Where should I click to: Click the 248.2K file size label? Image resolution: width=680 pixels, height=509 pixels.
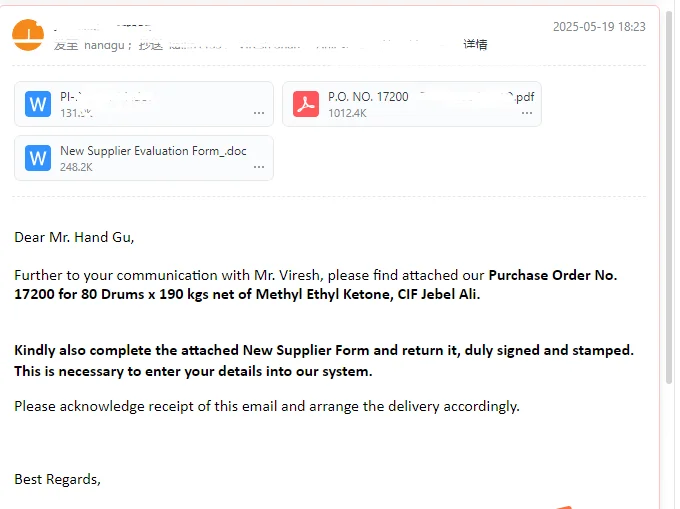76,167
